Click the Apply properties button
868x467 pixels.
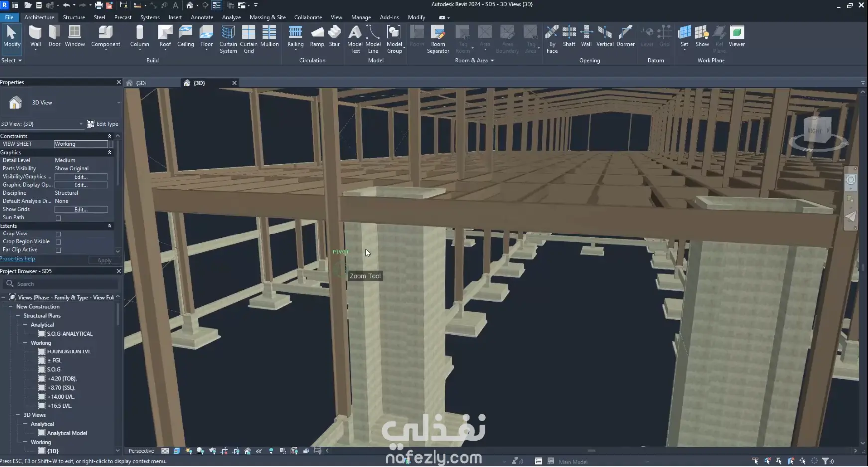click(104, 260)
